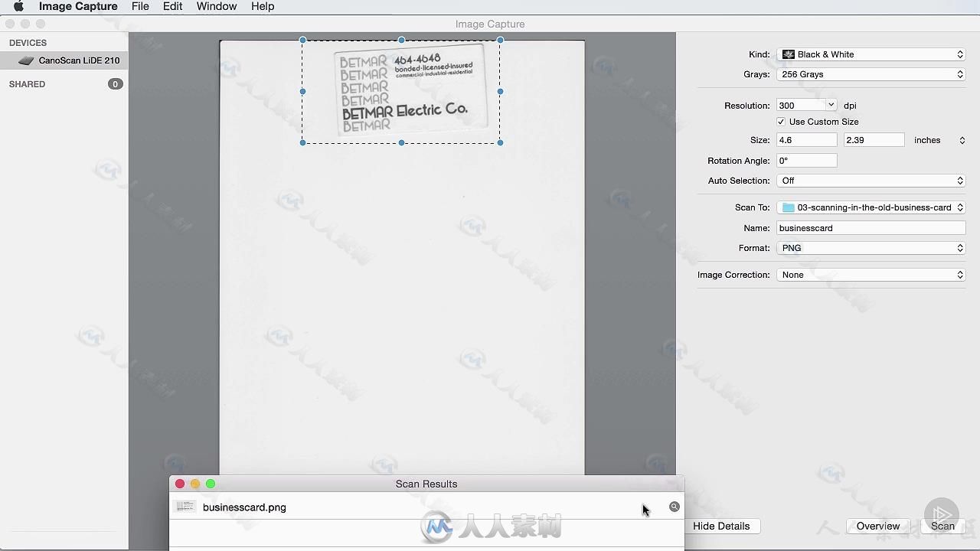Image resolution: width=980 pixels, height=551 pixels.
Task: Expand the Resolution combo box arrow
Action: (831, 106)
